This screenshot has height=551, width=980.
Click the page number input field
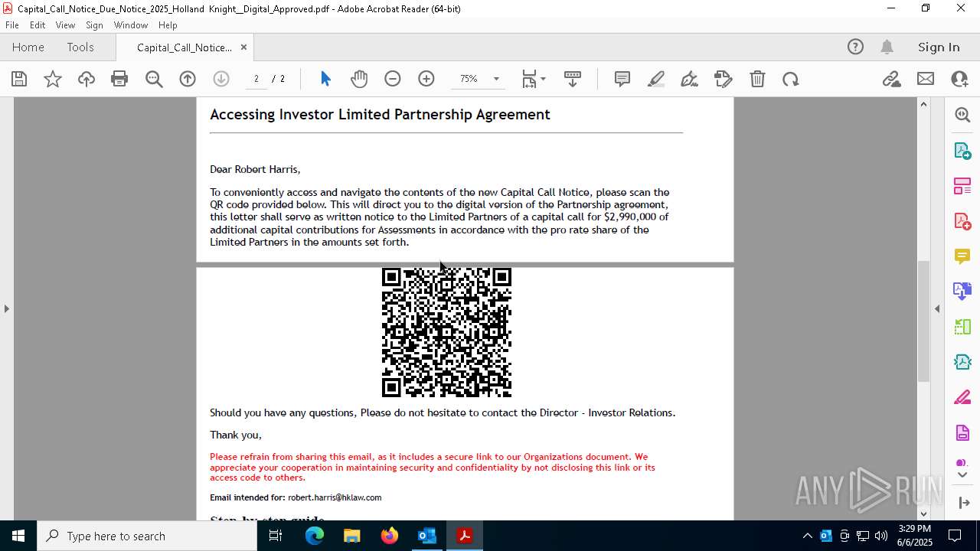pyautogui.click(x=256, y=79)
